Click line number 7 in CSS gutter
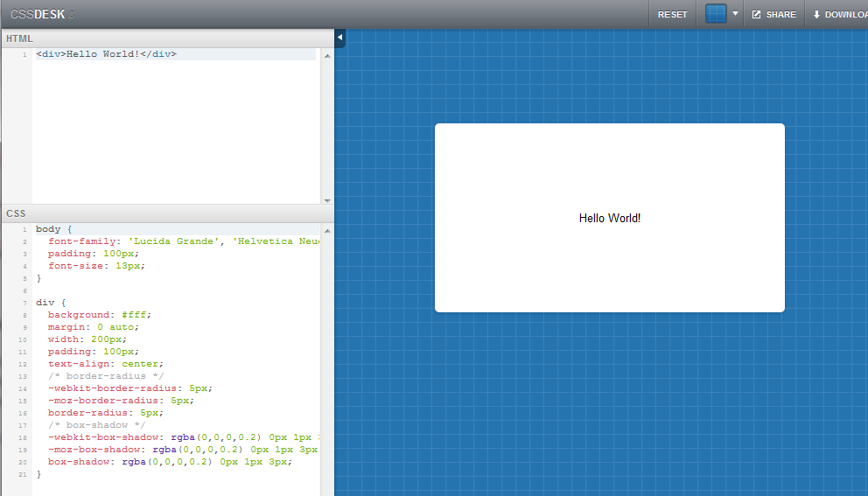 click(24, 303)
